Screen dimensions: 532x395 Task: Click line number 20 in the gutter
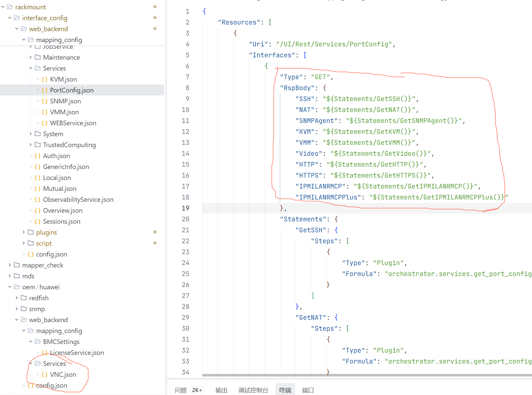tap(186, 219)
